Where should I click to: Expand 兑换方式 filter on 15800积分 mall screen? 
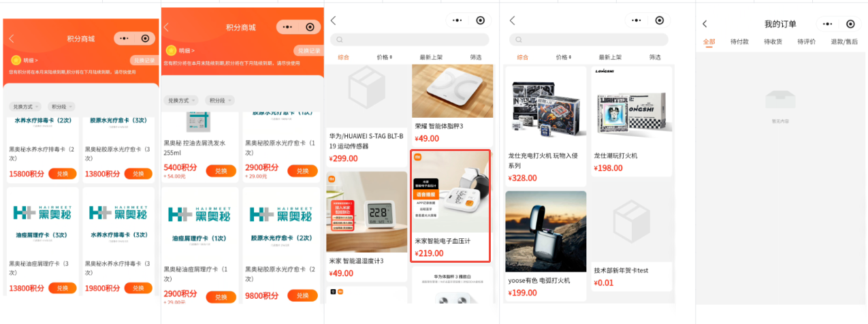25,106
